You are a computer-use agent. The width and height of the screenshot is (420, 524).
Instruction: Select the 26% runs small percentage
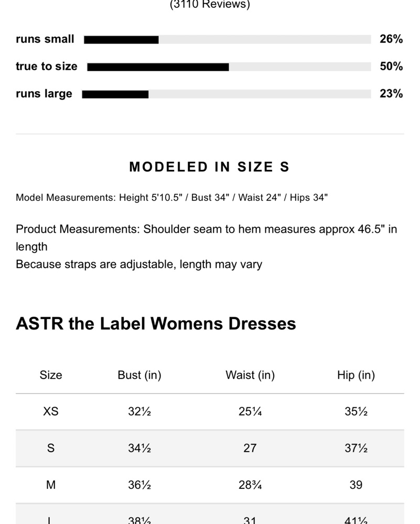click(391, 39)
